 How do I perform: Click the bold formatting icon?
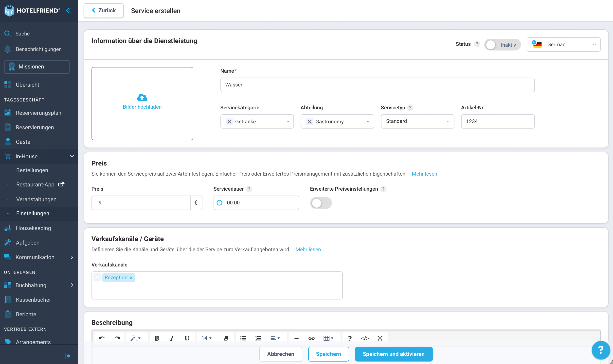click(157, 338)
